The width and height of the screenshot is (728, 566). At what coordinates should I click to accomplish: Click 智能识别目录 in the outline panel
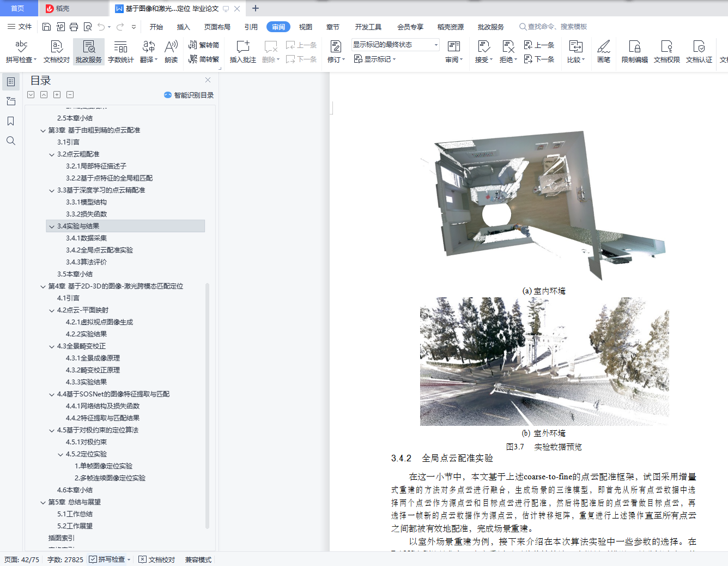click(x=189, y=95)
